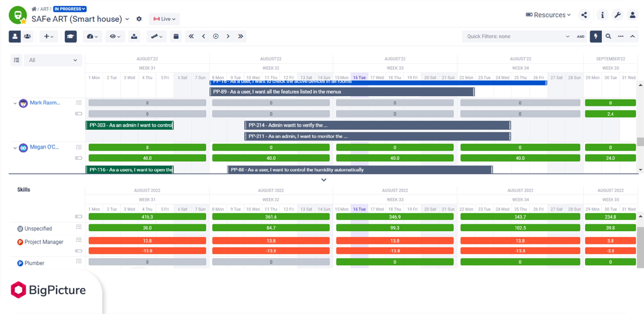Open task PP-88 control humidity automatically
The width and height of the screenshot is (644, 314).
(360, 170)
